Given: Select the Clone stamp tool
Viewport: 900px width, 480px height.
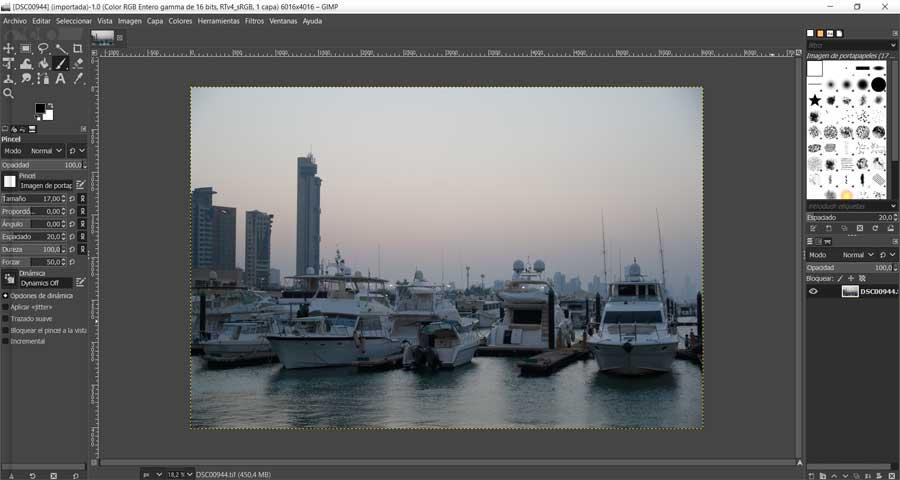Looking at the screenshot, I should pyautogui.click(x=9, y=79).
